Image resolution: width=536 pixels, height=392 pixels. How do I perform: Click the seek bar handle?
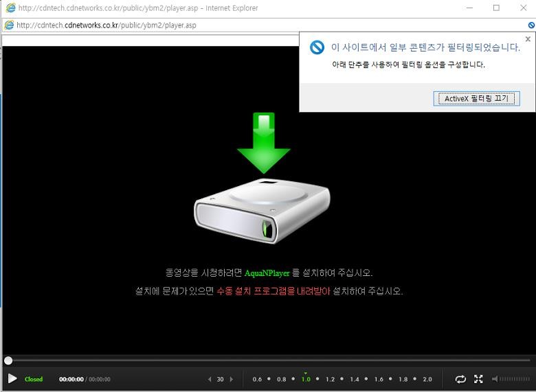(x=8, y=360)
